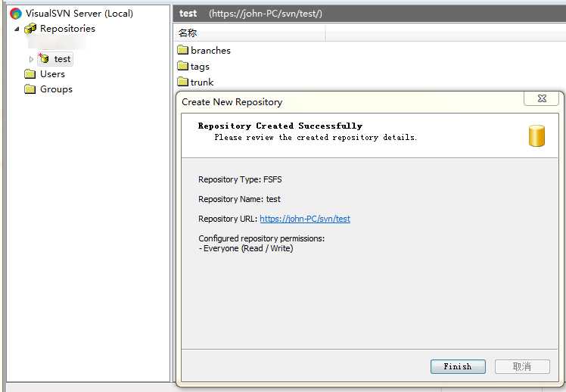Image resolution: width=566 pixels, height=392 pixels.
Task: Select Repositories in the tree
Action: (67, 29)
